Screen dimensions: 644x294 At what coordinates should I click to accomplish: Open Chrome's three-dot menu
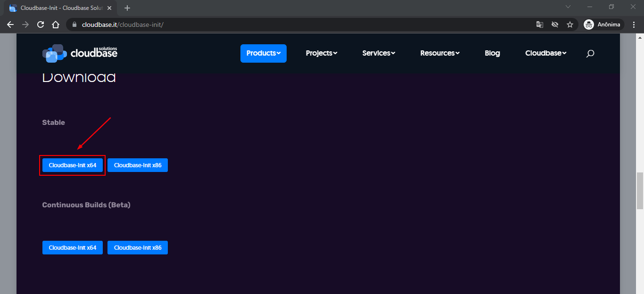click(x=634, y=24)
